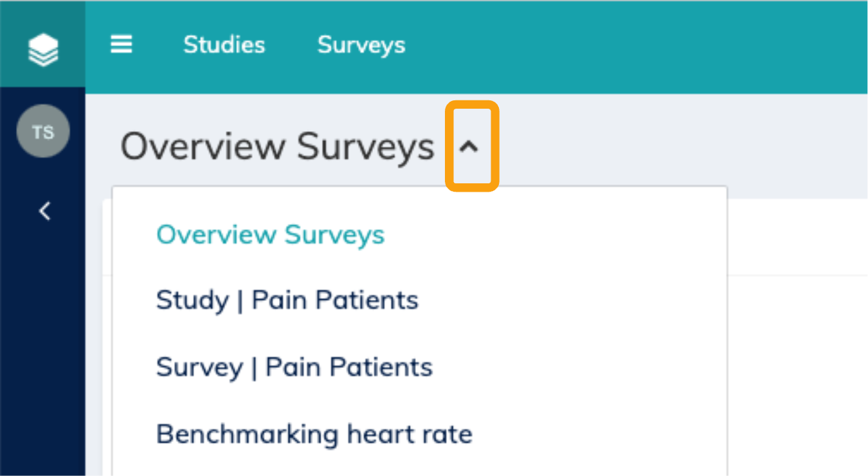Toggle the three-line navigation menu button
Image resolution: width=868 pixels, height=476 pixels.
[122, 44]
